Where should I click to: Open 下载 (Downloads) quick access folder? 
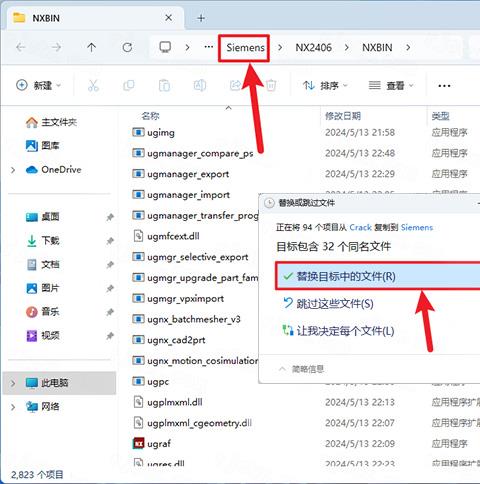[43, 241]
